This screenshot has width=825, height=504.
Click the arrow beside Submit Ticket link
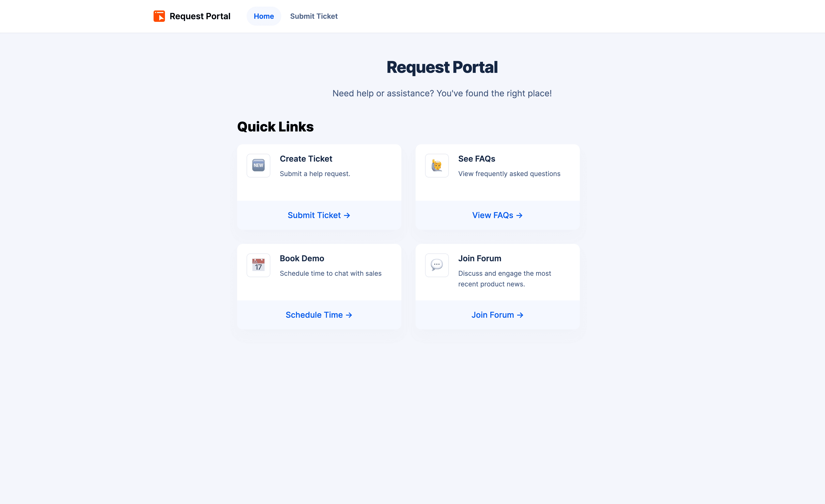(x=347, y=215)
